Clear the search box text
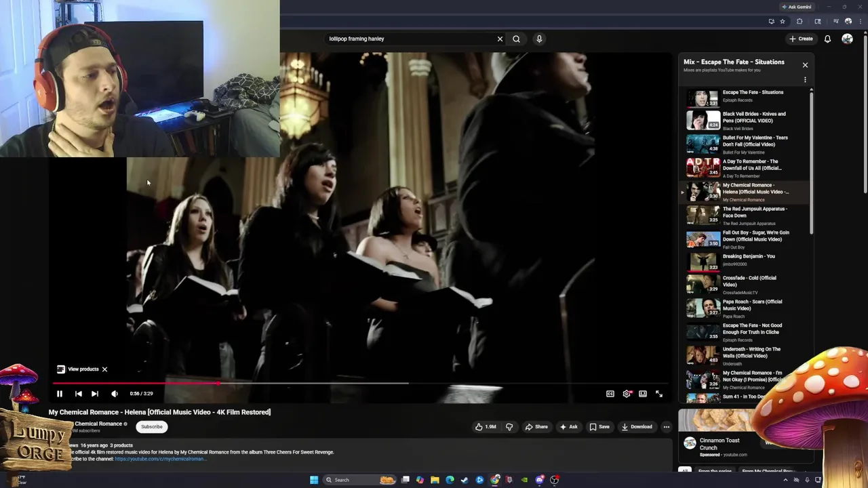The height and width of the screenshot is (488, 868). [x=500, y=39]
